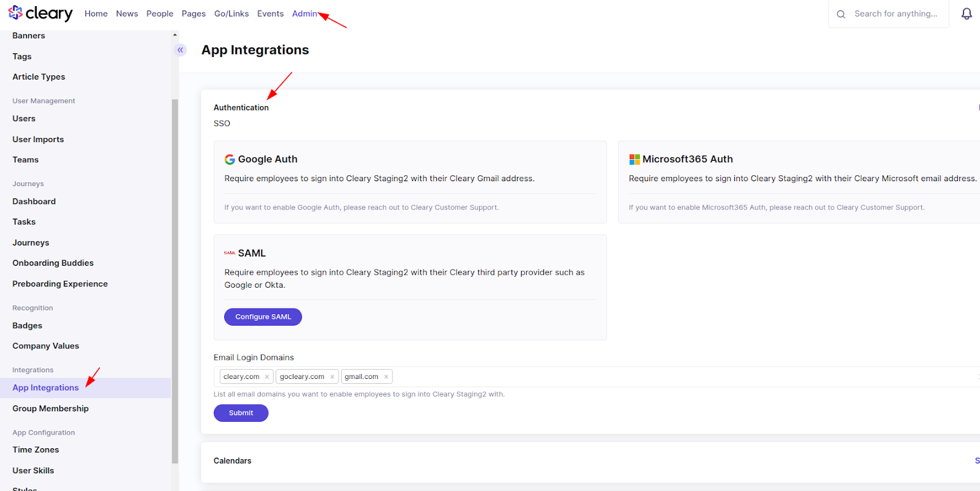Click the Calendars section heading
Viewport: 980px width, 491px height.
233,461
